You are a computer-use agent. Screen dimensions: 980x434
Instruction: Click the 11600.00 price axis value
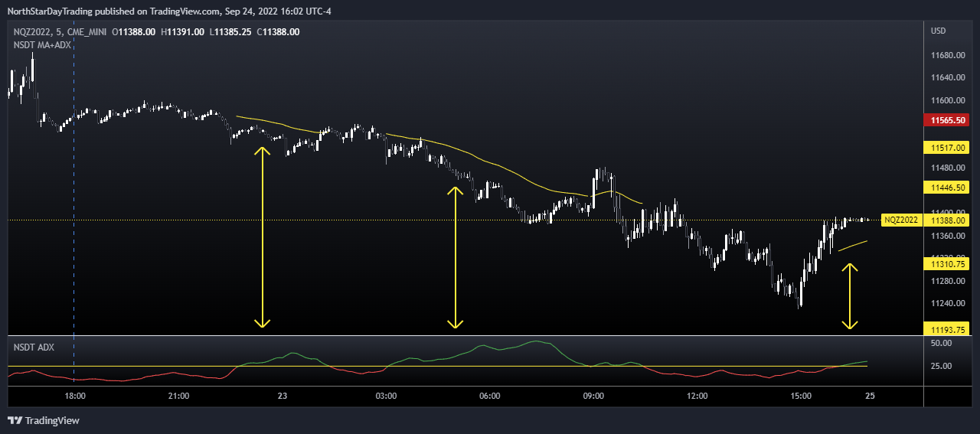click(946, 100)
